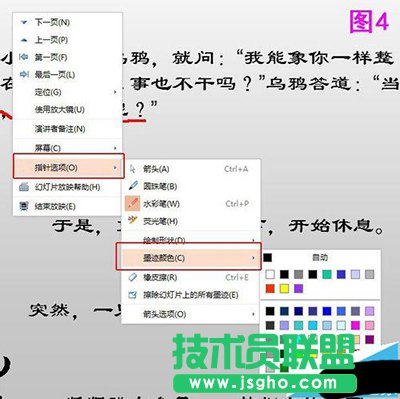
Task: Expand the 屏幕(C) submenu
Action: tap(68, 148)
